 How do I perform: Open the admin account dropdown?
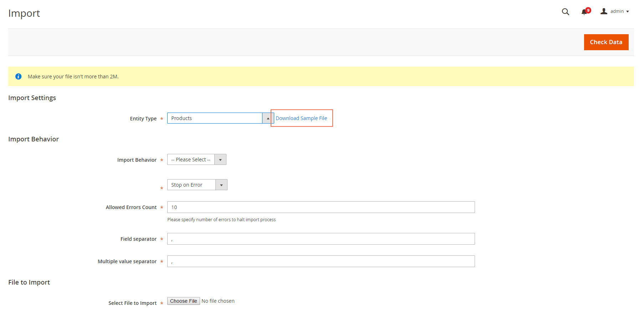615,11
